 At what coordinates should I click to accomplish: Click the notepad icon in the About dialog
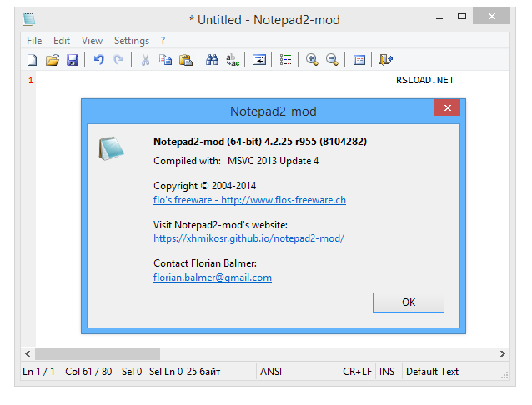click(x=111, y=148)
